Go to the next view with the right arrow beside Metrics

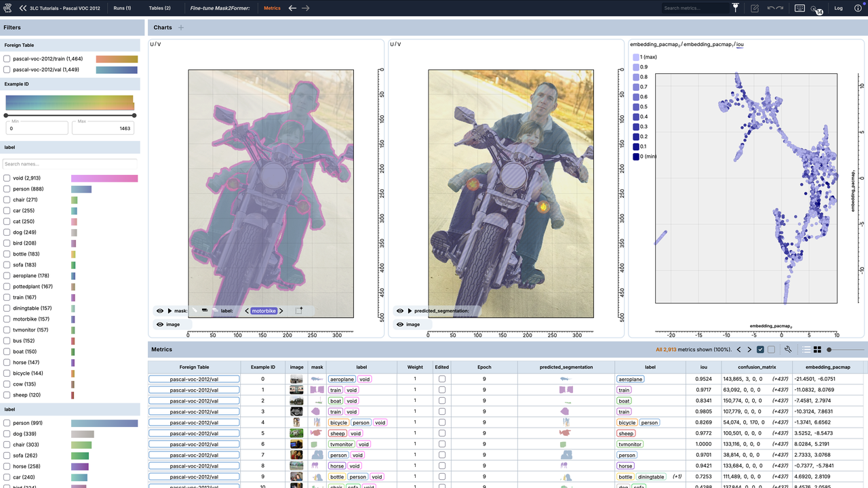[306, 8]
